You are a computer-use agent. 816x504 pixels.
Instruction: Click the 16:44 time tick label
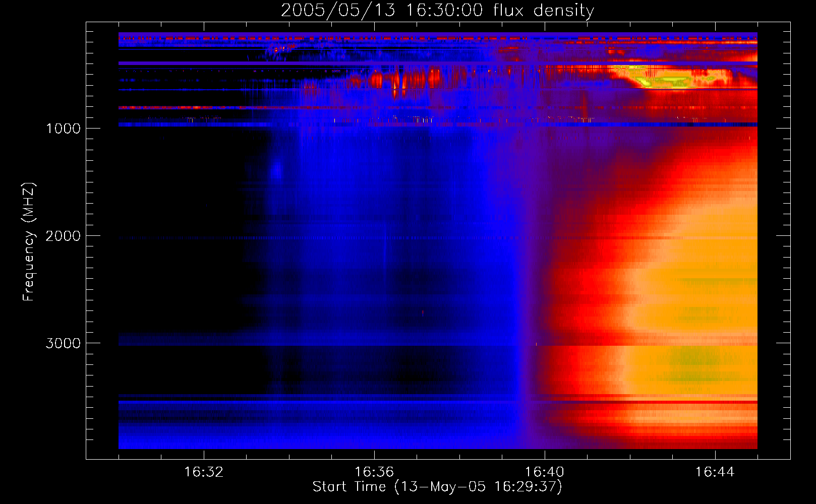coord(715,472)
